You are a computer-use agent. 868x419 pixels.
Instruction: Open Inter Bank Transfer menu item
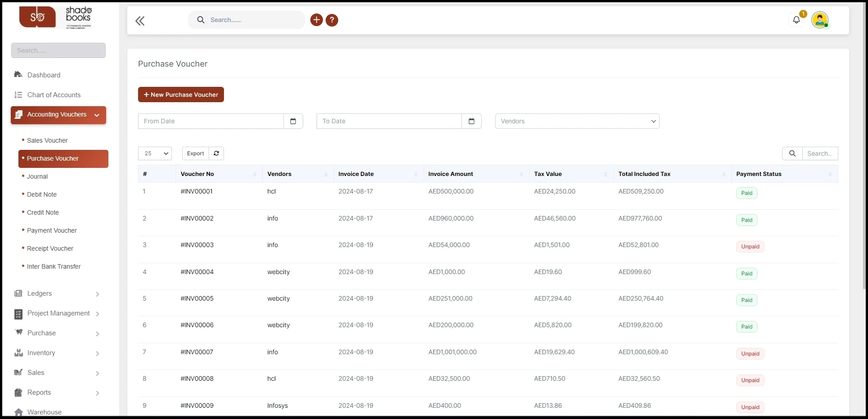tap(54, 266)
